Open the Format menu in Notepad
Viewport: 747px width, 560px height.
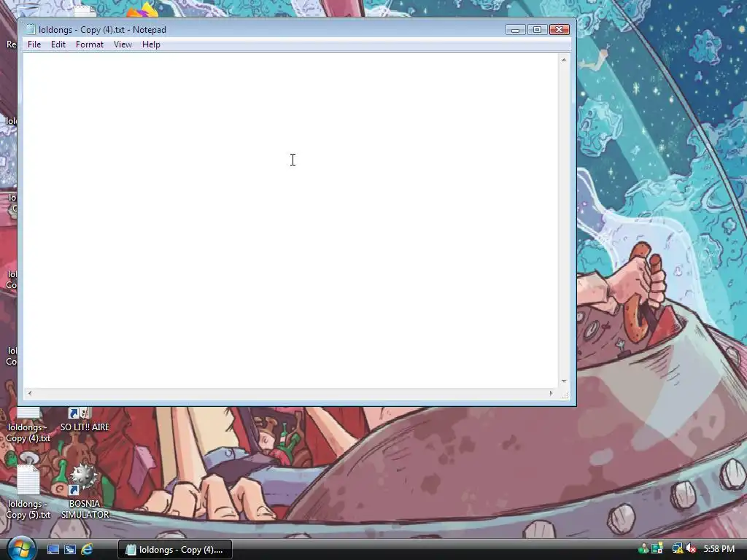pos(90,44)
